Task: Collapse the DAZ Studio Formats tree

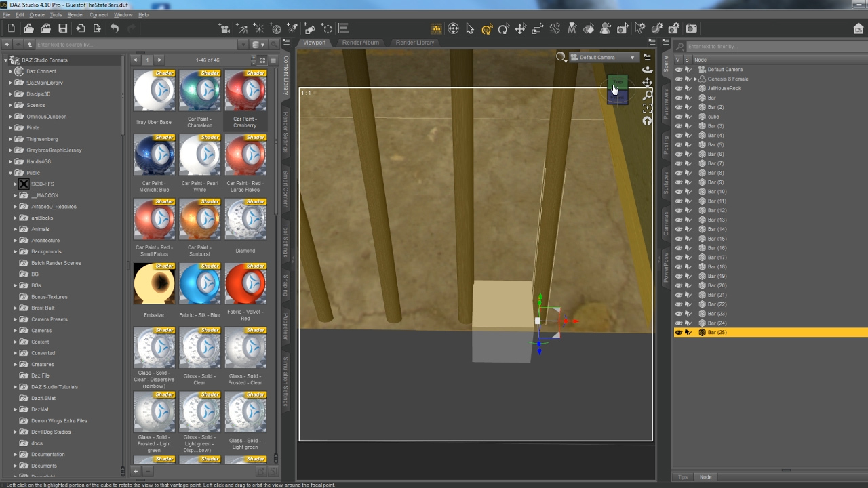Action: (x=5, y=60)
